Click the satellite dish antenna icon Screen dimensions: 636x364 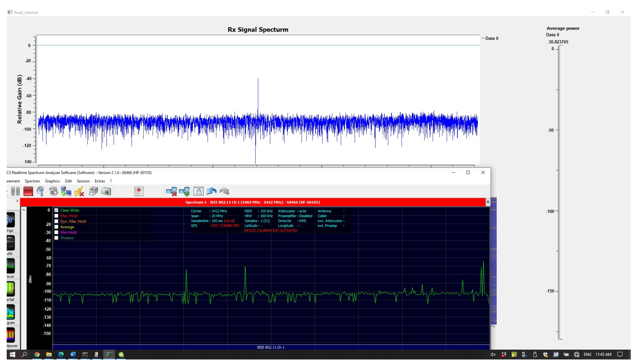click(x=40, y=191)
